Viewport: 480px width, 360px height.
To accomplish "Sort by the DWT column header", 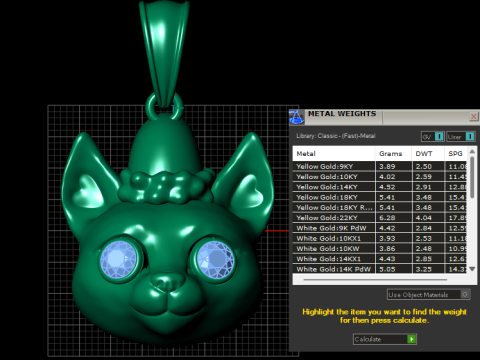I will [428, 154].
